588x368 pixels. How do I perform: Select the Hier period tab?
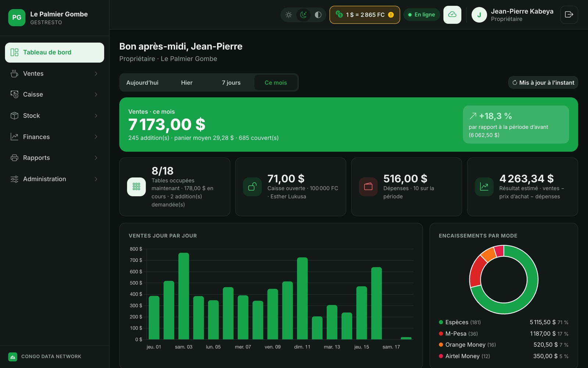click(187, 82)
